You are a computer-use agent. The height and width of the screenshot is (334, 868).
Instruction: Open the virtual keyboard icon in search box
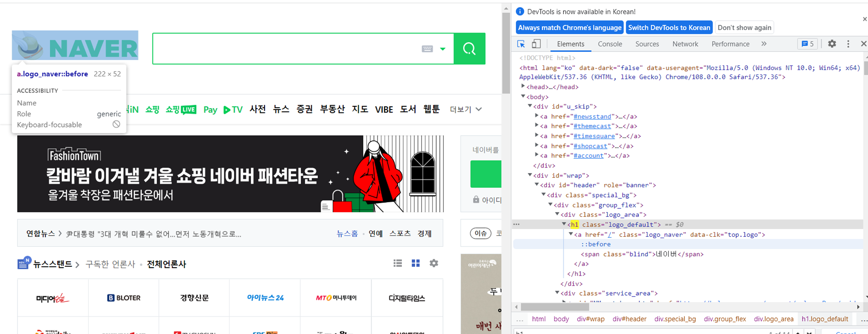click(427, 49)
